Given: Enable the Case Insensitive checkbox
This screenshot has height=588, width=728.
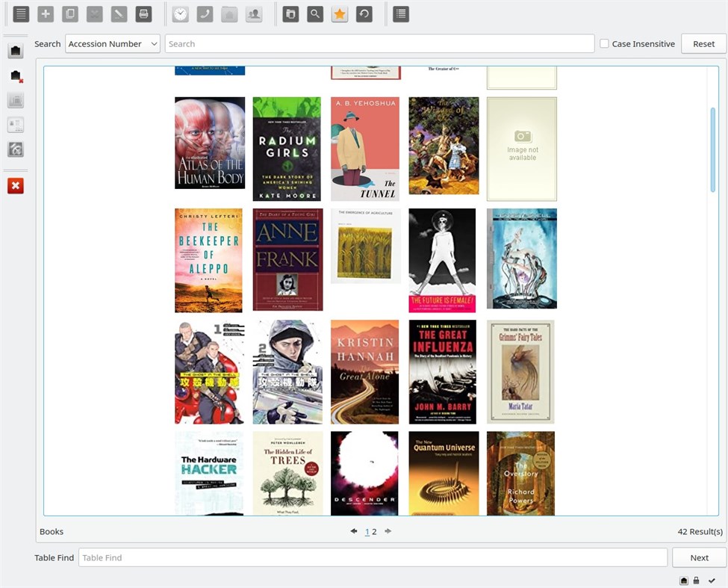Looking at the screenshot, I should coord(605,43).
